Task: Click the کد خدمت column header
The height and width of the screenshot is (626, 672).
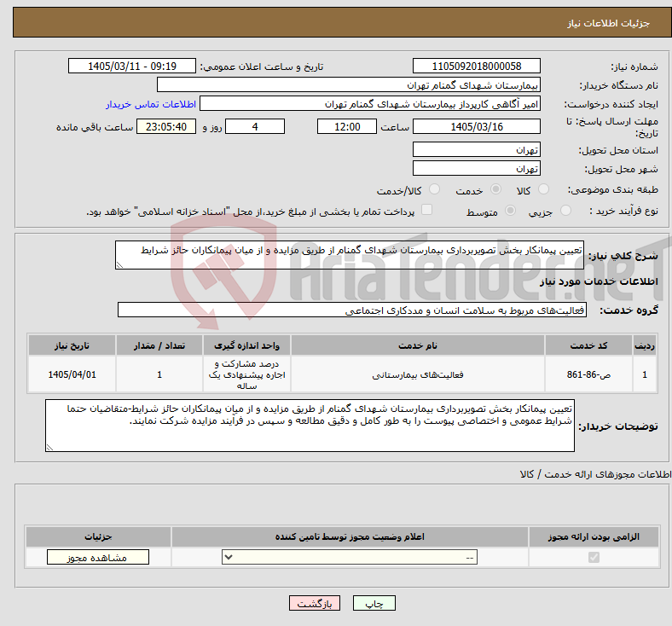Action: [x=588, y=345]
